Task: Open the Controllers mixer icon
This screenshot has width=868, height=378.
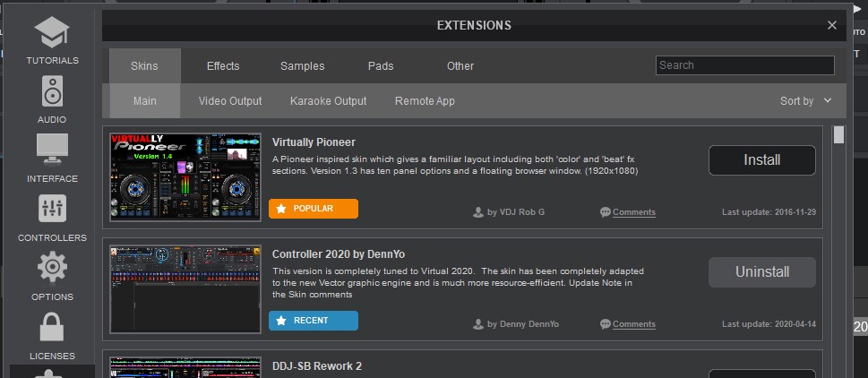Action: tap(52, 209)
